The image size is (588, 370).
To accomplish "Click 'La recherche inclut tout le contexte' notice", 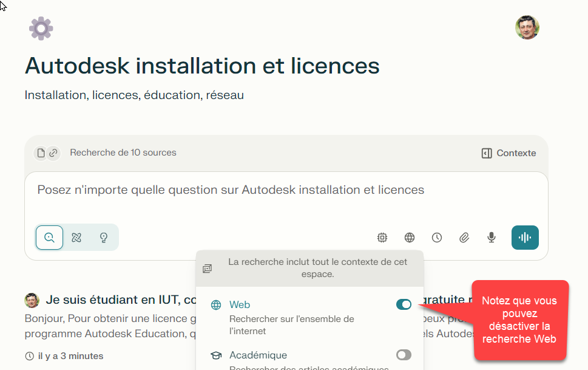I will 317,268.
